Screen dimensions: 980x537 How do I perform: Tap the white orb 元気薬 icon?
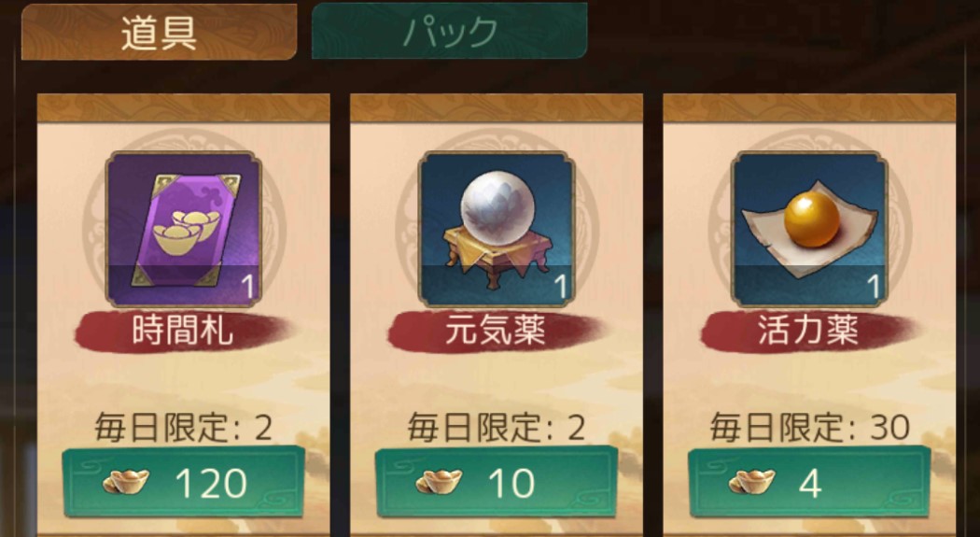[497, 229]
